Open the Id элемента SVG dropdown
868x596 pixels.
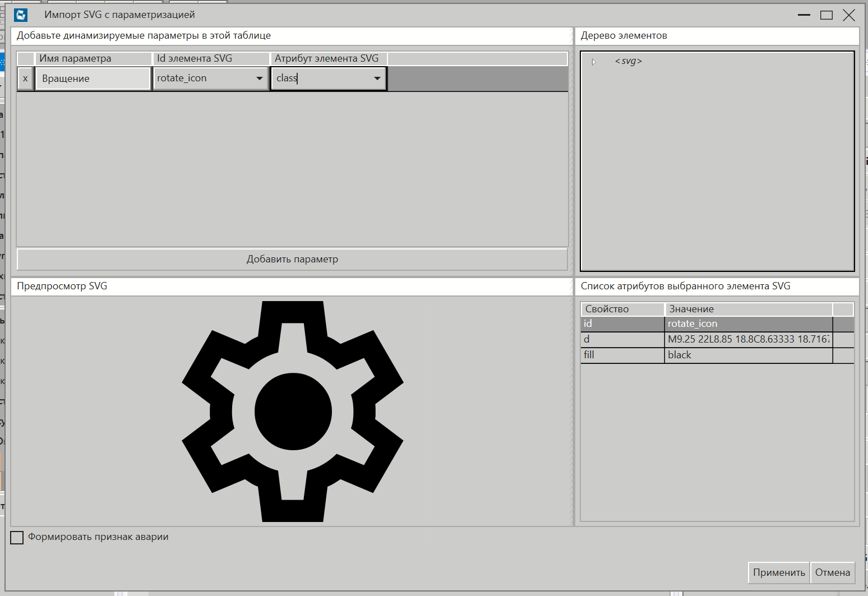(x=259, y=78)
